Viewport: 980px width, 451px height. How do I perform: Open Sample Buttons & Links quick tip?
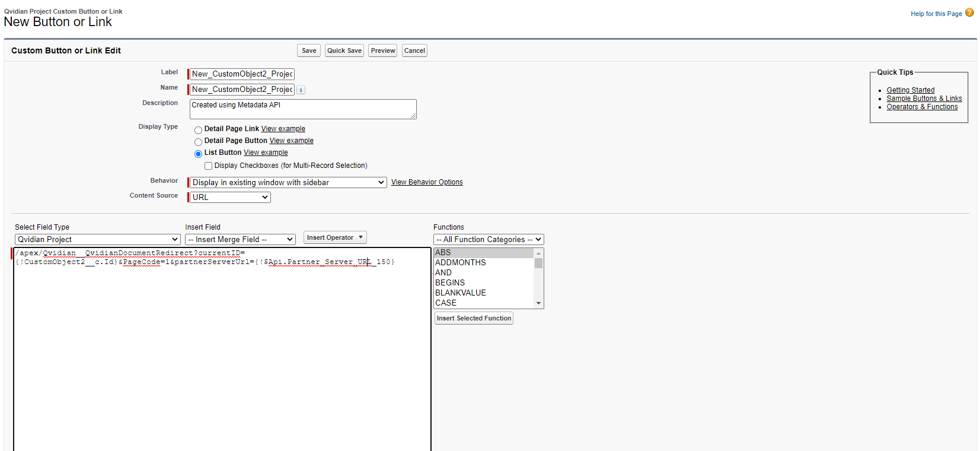coord(924,99)
